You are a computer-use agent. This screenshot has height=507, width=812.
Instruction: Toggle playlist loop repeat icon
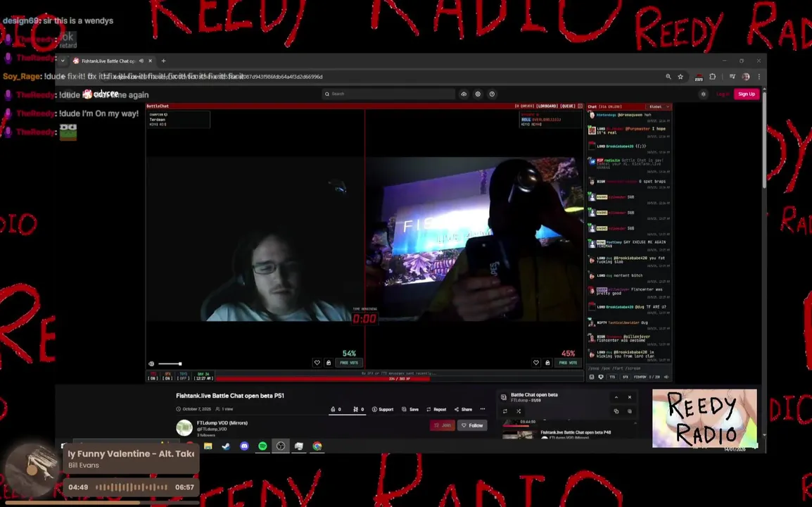[x=505, y=411]
